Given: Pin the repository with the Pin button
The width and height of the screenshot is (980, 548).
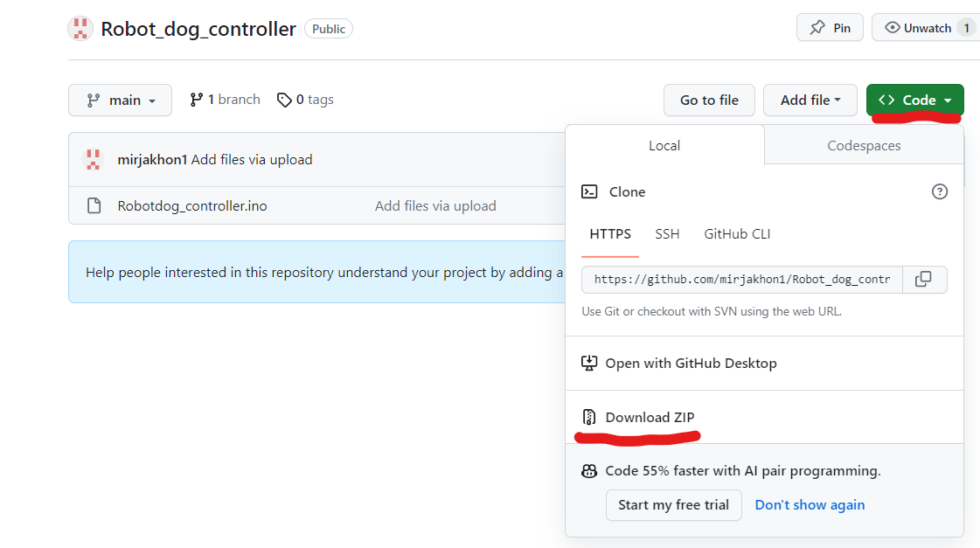Looking at the screenshot, I should coord(830,28).
